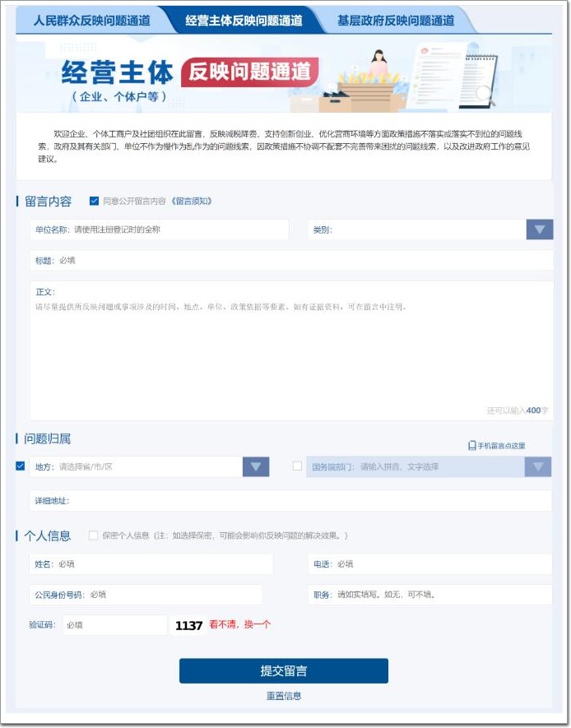Focus the 正文 message text area
This screenshot has height=728, width=571.
point(291,350)
